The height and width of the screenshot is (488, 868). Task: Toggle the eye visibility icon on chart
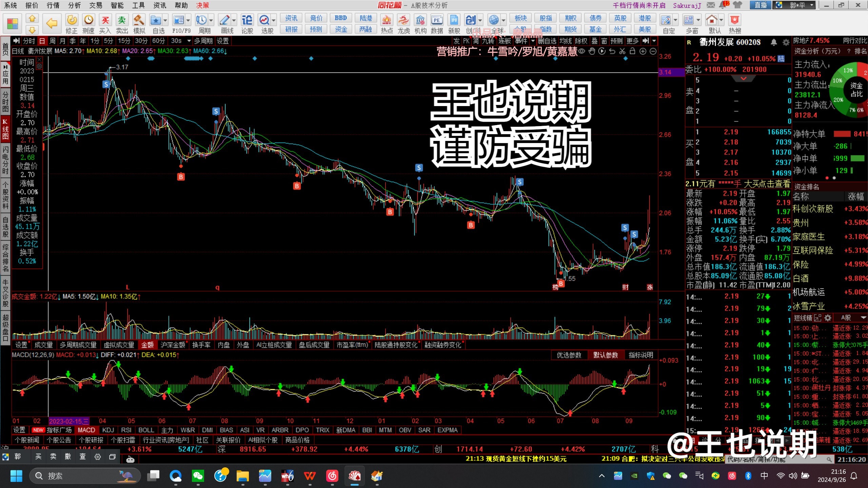581,51
